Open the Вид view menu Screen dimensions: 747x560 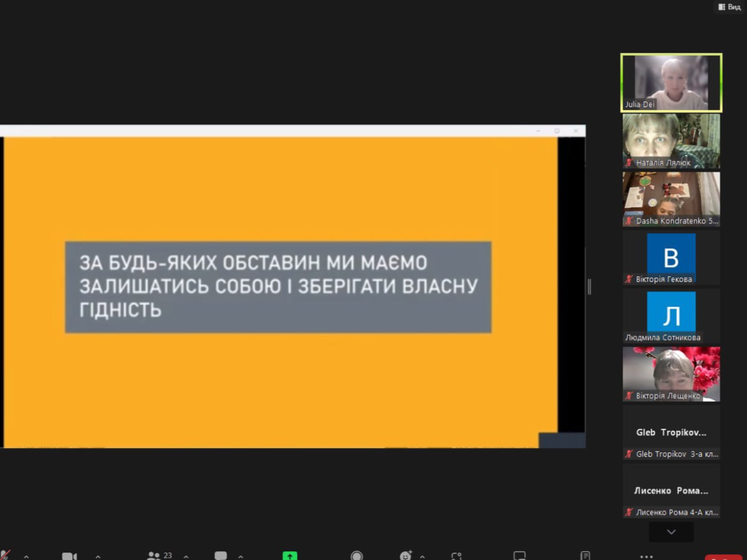pyautogui.click(x=730, y=7)
